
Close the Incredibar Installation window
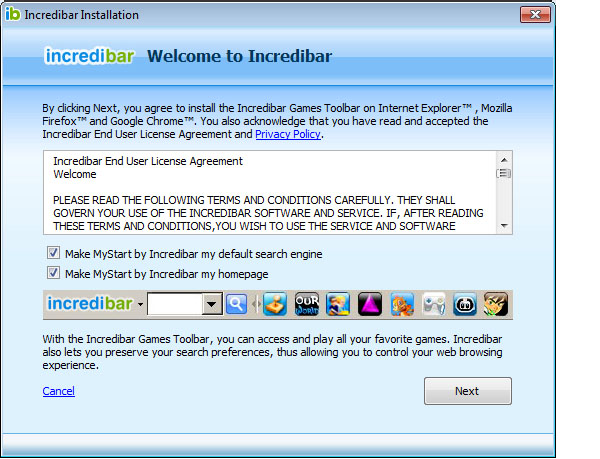tap(535, 15)
